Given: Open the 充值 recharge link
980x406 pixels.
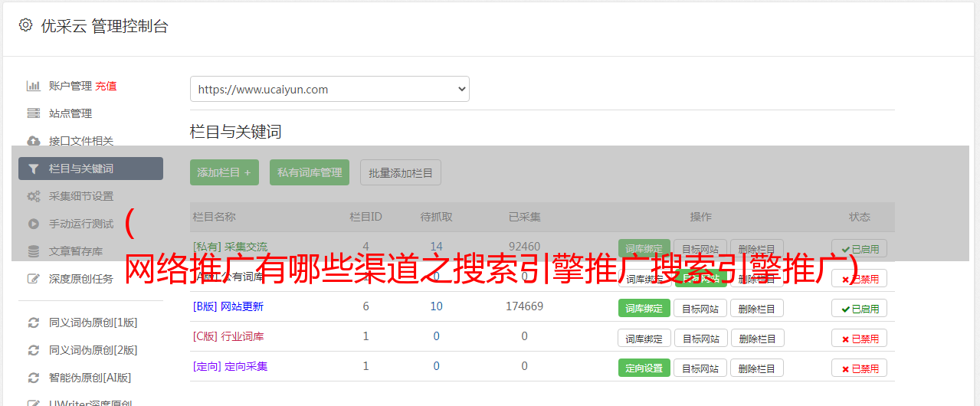Looking at the screenshot, I should click(106, 86).
